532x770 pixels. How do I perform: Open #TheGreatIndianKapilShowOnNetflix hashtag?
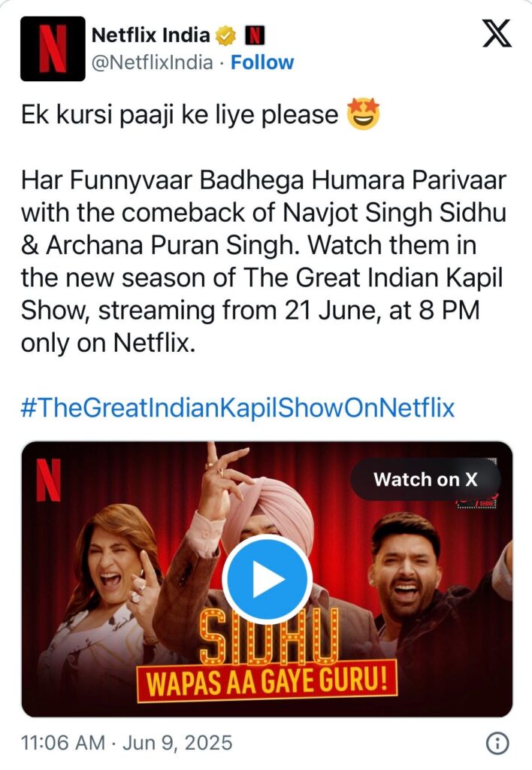[237, 408]
